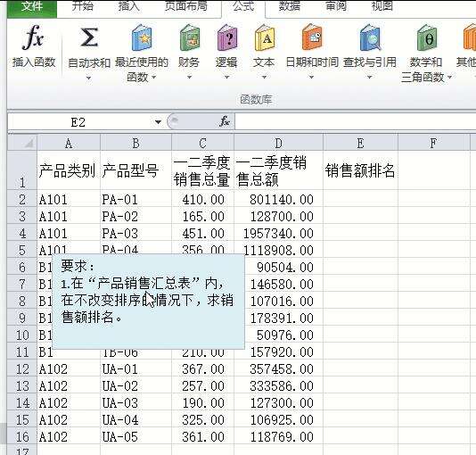The image size is (476, 455).
Task: Open 查找与引用 functions icon
Action: (370, 37)
